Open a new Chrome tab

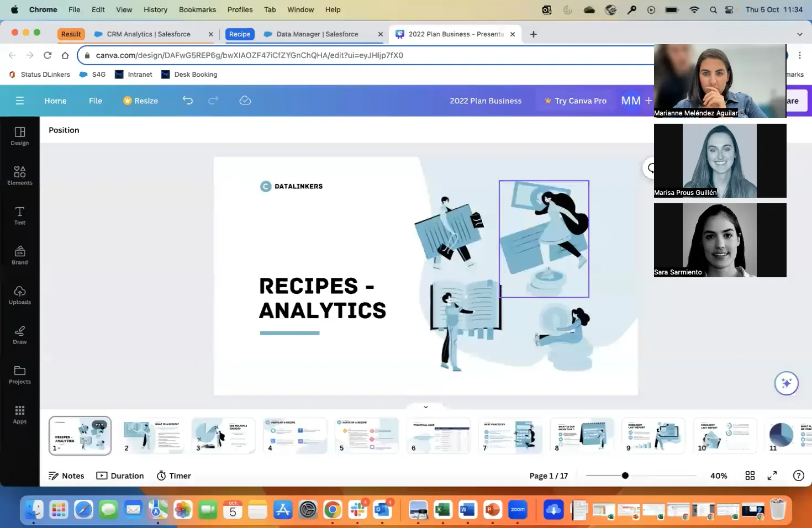533,34
